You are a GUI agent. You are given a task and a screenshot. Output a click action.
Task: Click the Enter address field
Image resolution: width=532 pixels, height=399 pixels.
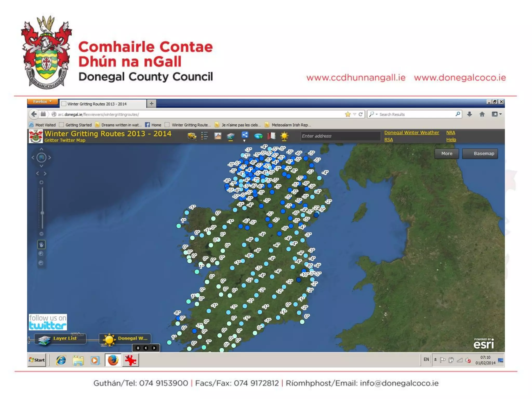pyautogui.click(x=340, y=136)
